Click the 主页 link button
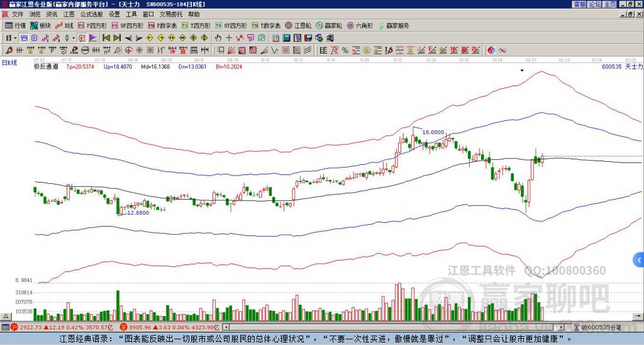This screenshot has width=644, height=345. pyautogui.click(x=610, y=4)
